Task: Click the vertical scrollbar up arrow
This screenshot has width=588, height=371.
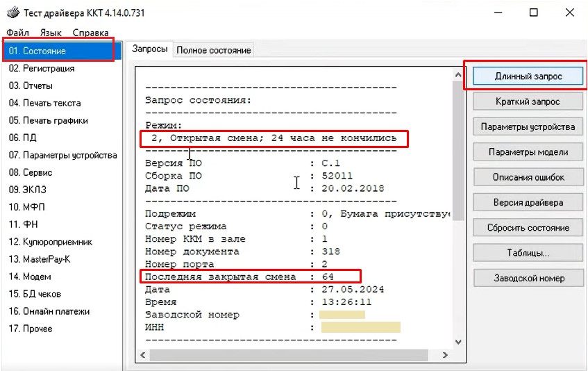Action: (x=458, y=75)
